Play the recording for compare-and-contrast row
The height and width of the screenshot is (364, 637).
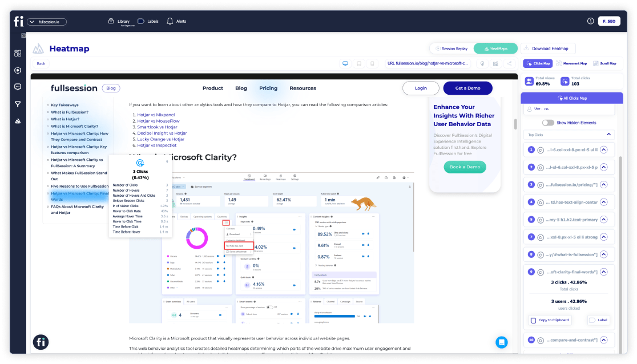point(541,341)
